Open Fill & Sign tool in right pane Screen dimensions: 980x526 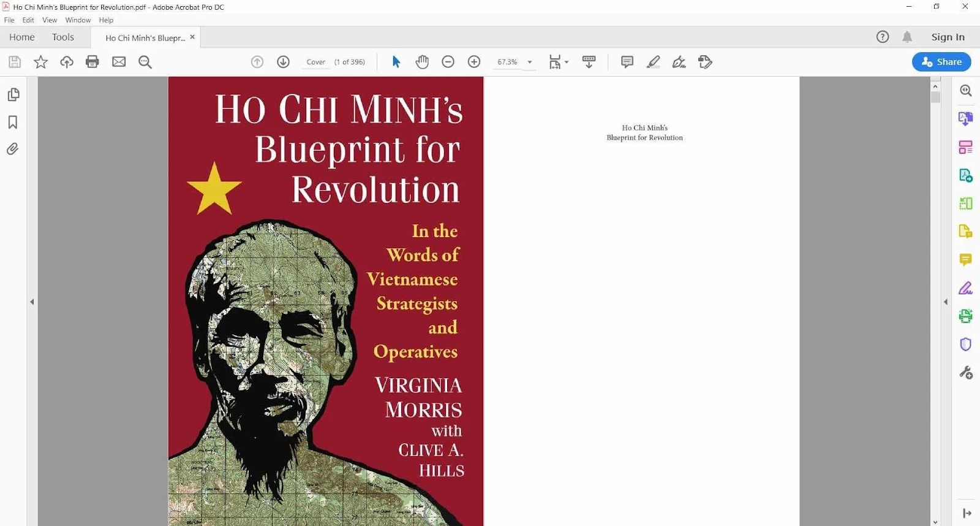(966, 288)
